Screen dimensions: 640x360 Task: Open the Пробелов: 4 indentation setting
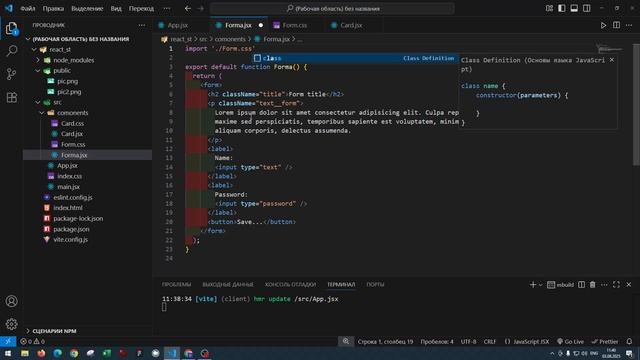(x=437, y=341)
